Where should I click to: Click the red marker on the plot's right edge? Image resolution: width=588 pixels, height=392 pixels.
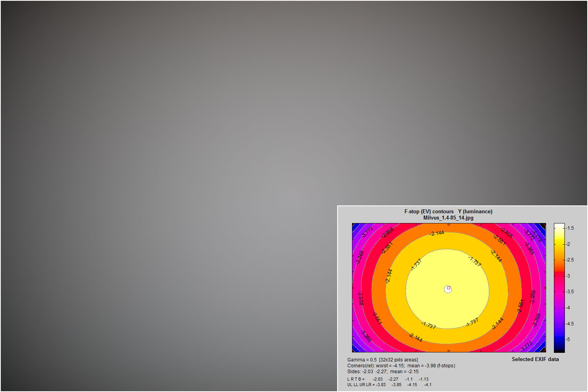pos(545,288)
